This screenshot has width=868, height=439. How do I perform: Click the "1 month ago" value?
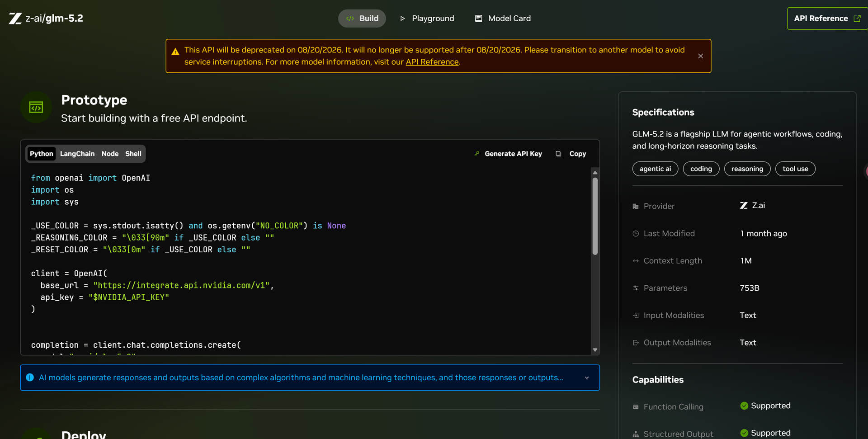click(763, 234)
